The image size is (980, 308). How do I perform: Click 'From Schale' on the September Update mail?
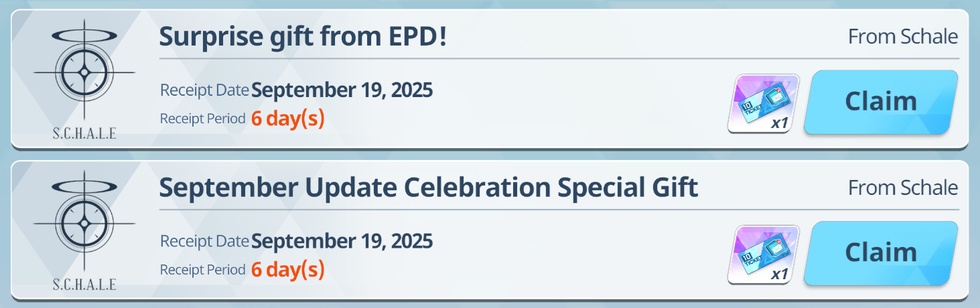pos(903,188)
